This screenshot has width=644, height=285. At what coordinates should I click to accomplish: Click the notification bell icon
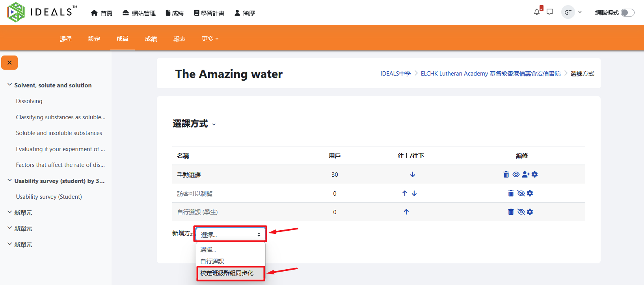(x=537, y=12)
